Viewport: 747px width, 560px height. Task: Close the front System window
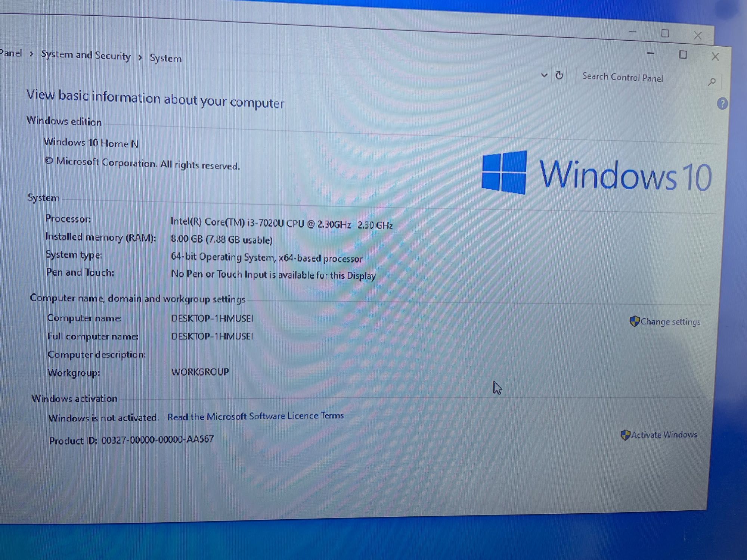click(715, 56)
